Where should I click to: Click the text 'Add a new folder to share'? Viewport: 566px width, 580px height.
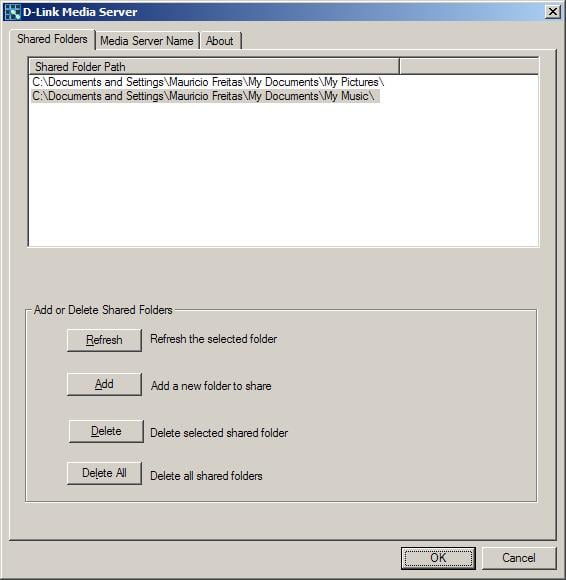pyautogui.click(x=211, y=386)
